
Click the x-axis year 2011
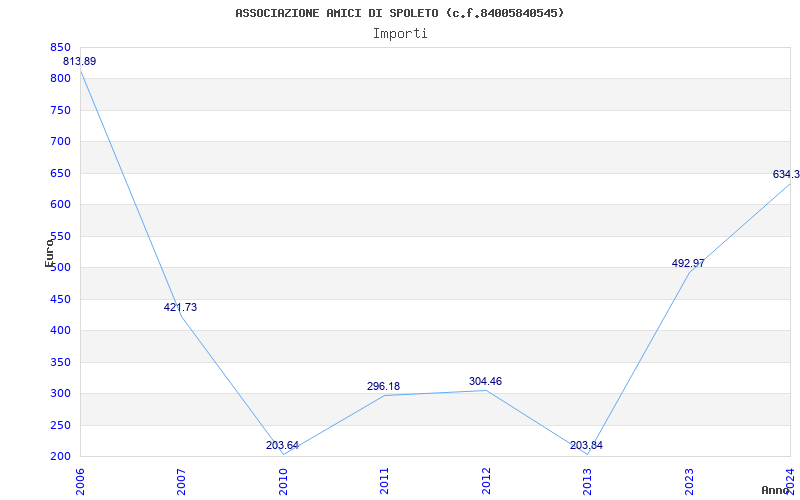point(385,481)
